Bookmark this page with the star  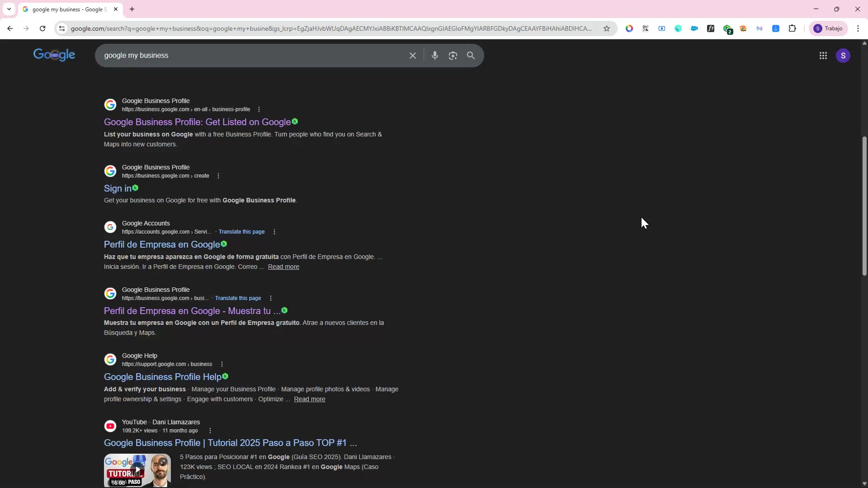[607, 28]
